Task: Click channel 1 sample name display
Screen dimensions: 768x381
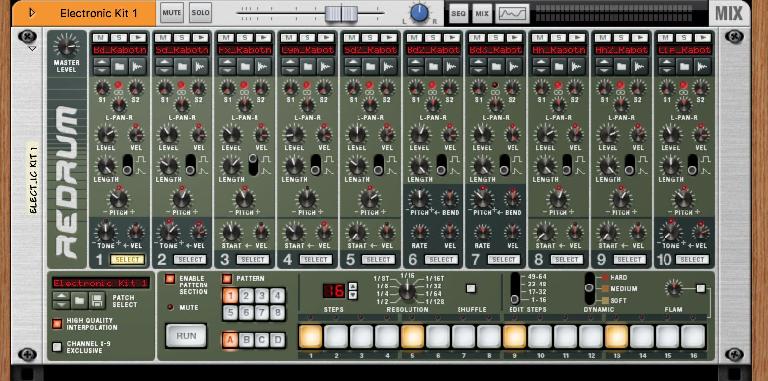Action: coord(119,50)
